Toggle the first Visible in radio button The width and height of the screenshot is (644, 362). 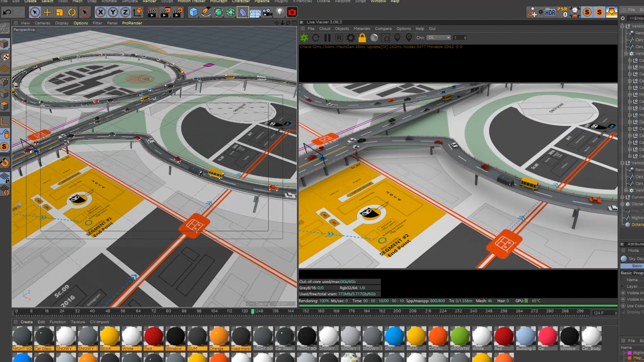point(623,293)
